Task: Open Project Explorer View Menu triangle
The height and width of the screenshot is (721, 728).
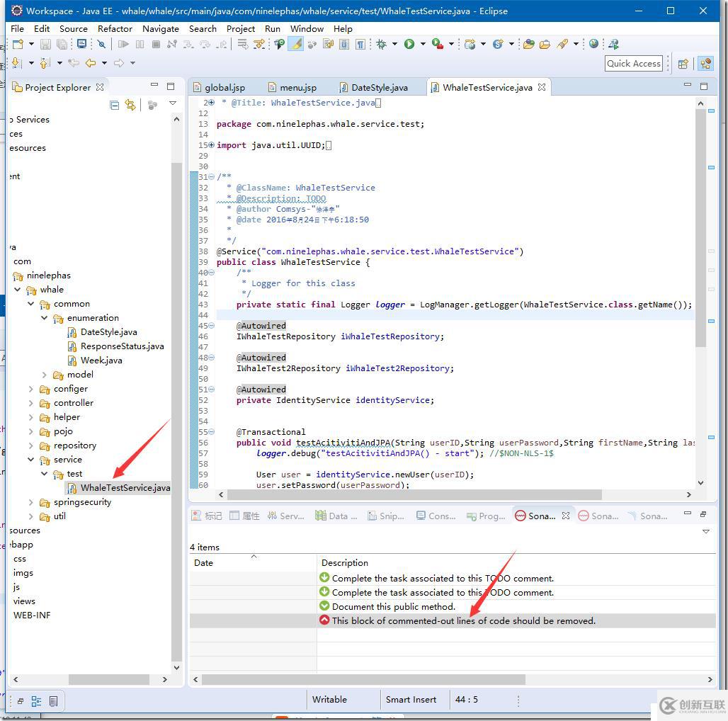Action: [173, 103]
